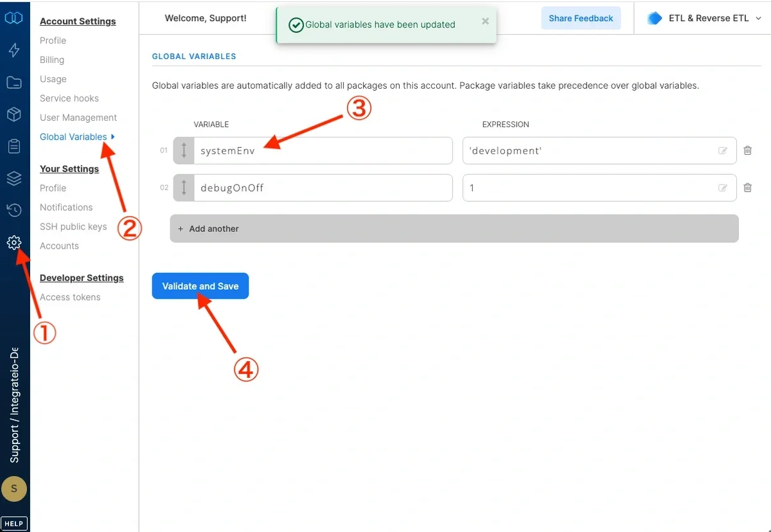
Task: Open the schedules clipboard icon
Action: 14,146
